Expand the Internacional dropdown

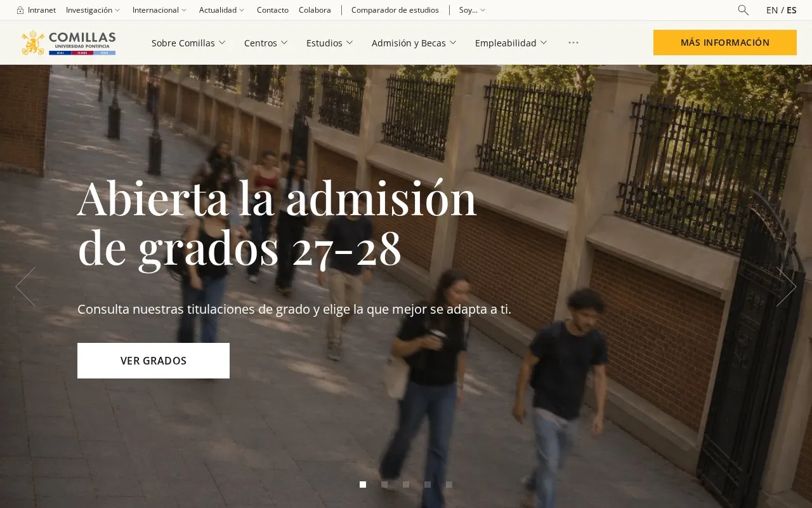[159, 10]
